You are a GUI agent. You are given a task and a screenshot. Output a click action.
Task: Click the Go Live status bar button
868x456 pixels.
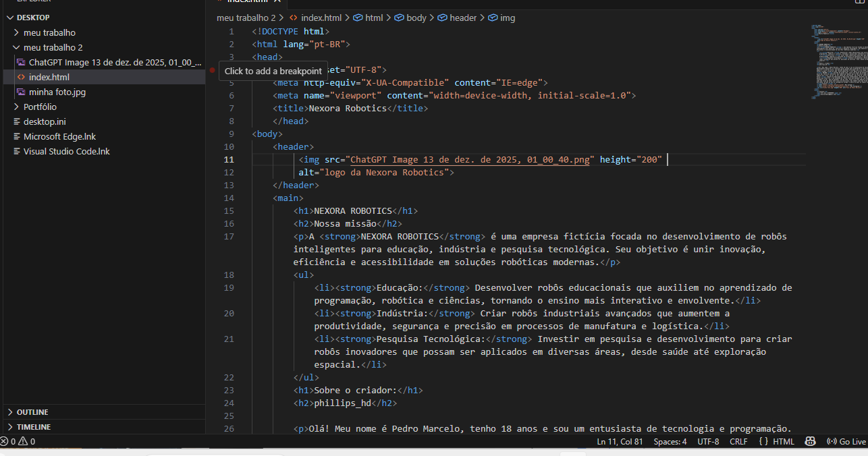click(846, 442)
